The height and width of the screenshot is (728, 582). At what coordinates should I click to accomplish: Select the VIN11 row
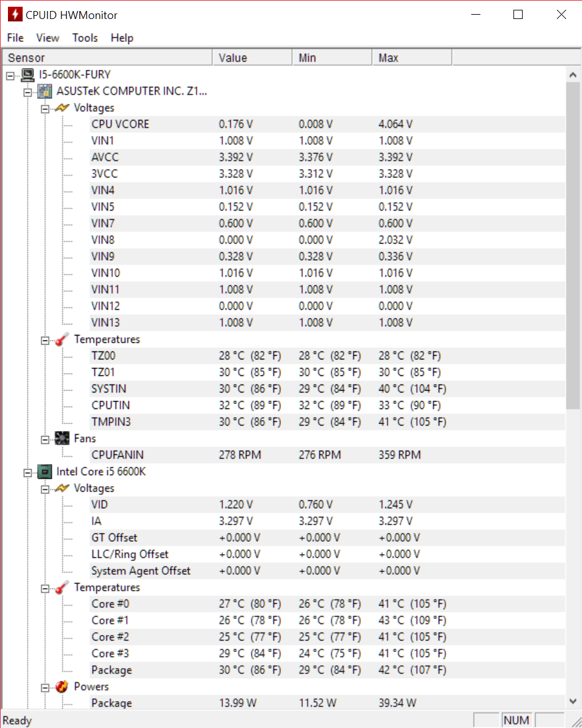(327, 289)
